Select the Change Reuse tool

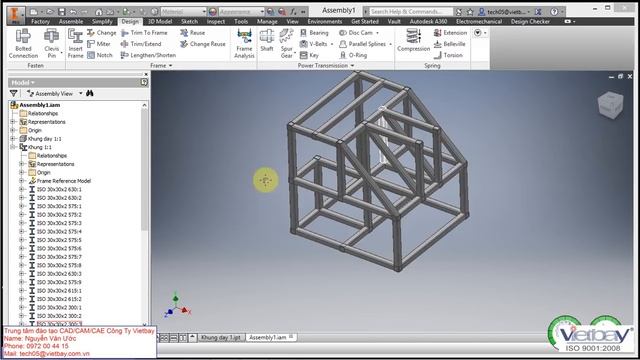click(x=203, y=44)
